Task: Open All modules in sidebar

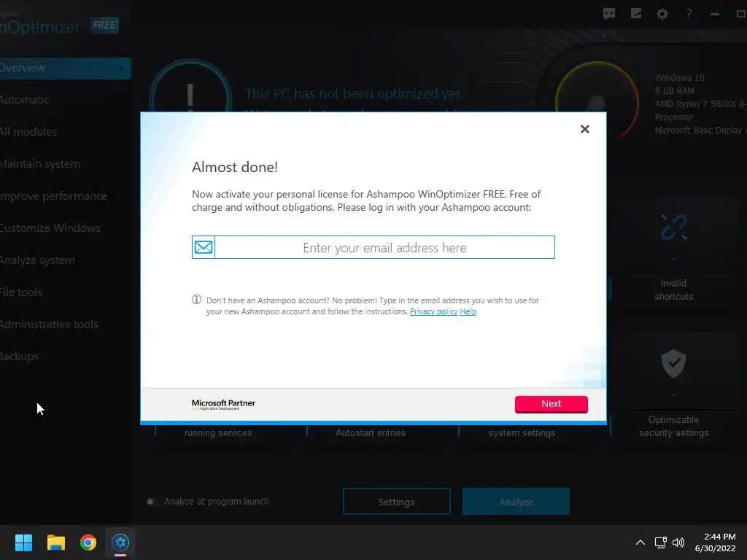Action: [x=28, y=132]
